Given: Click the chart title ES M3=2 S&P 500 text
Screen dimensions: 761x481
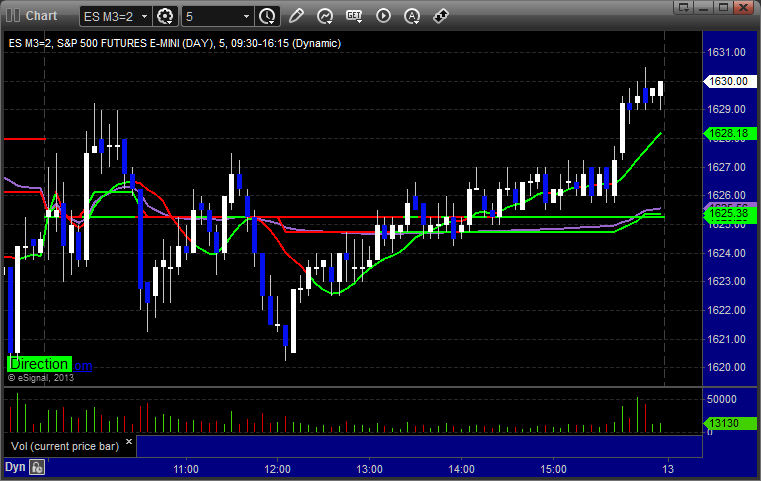Looking at the screenshot, I should [x=175, y=44].
